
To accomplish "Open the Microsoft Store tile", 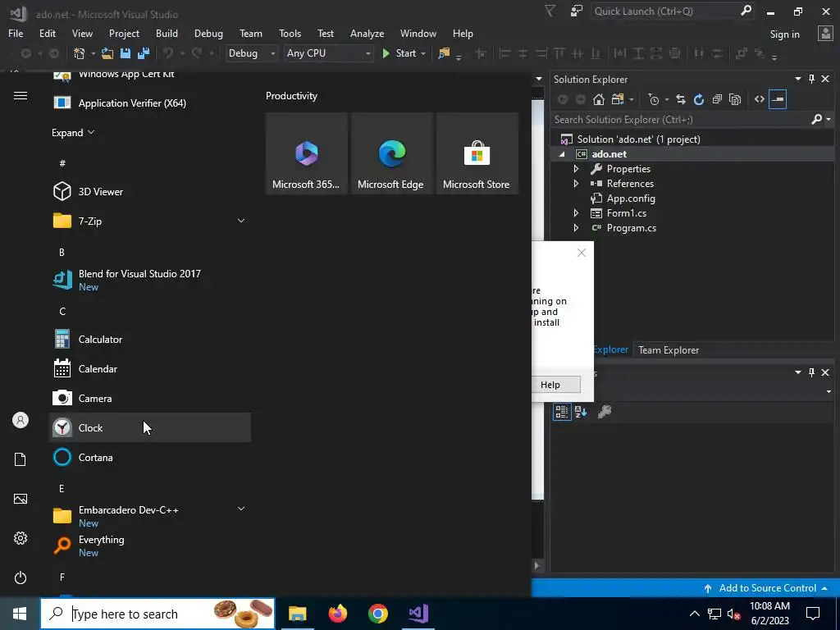I will (477, 153).
